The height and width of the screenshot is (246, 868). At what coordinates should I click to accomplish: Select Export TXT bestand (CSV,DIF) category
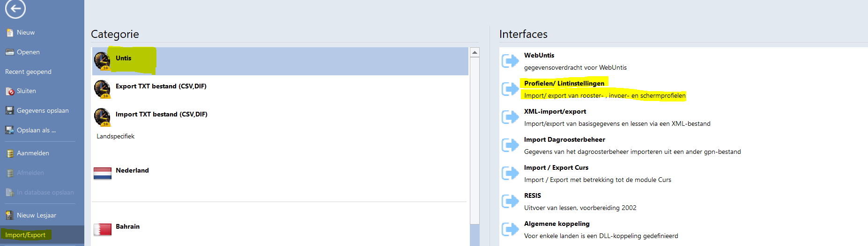pyautogui.click(x=161, y=87)
